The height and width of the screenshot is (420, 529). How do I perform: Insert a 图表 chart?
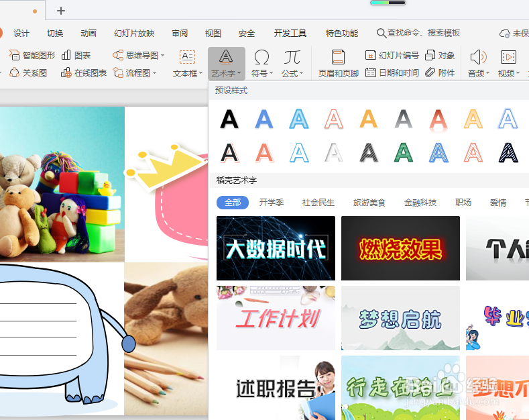point(76,55)
